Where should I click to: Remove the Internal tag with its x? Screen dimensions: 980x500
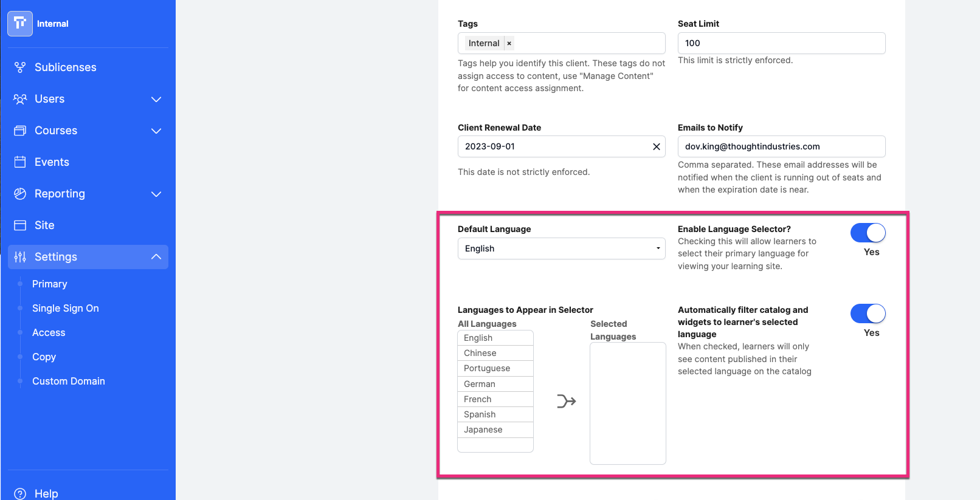pyautogui.click(x=509, y=43)
